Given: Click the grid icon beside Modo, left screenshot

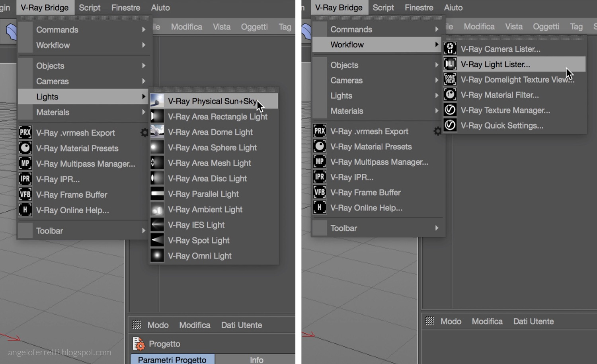Looking at the screenshot, I should pos(137,325).
